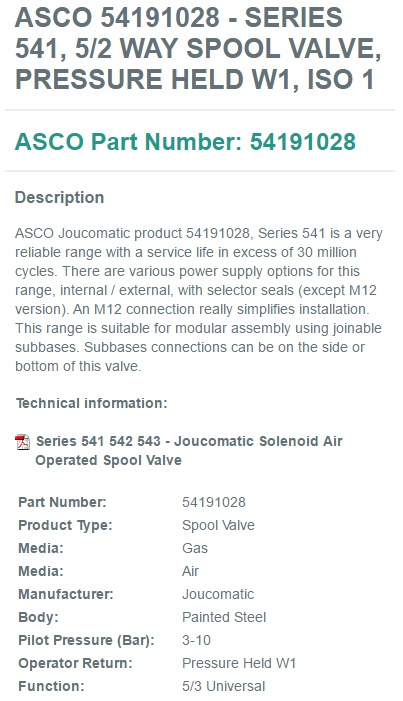This screenshot has width=403, height=701.
Task: Select the 3-10 pilot pressure value
Action: point(196,640)
